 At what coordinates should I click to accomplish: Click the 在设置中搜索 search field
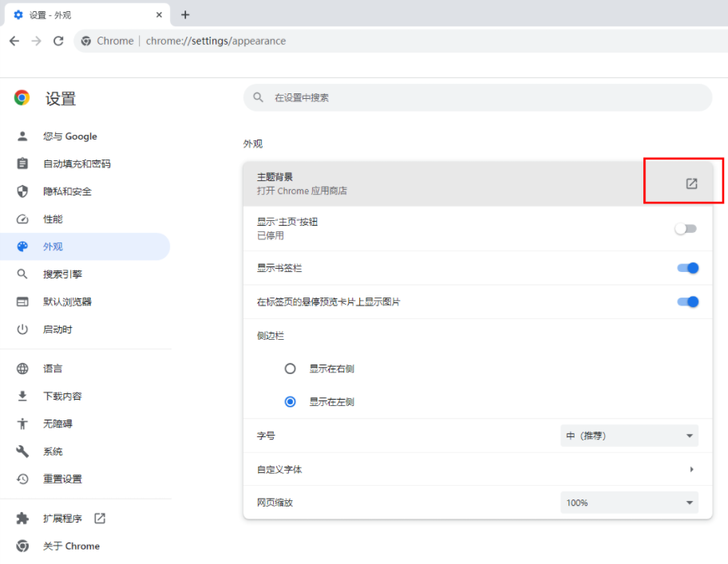[x=477, y=97]
